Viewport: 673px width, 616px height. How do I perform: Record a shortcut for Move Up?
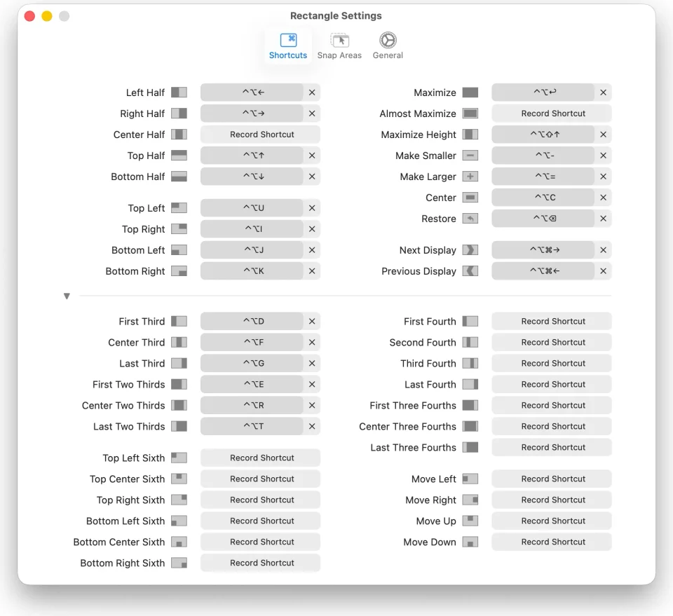[552, 521]
